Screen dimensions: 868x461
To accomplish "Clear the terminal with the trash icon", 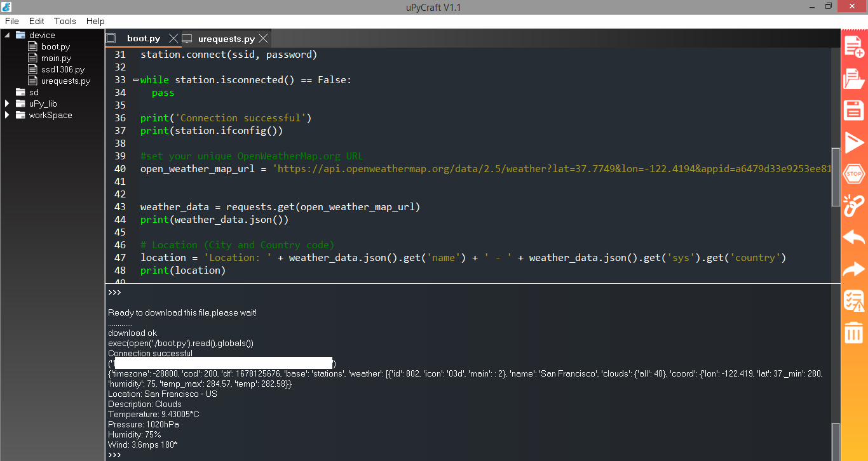I will 853,332.
